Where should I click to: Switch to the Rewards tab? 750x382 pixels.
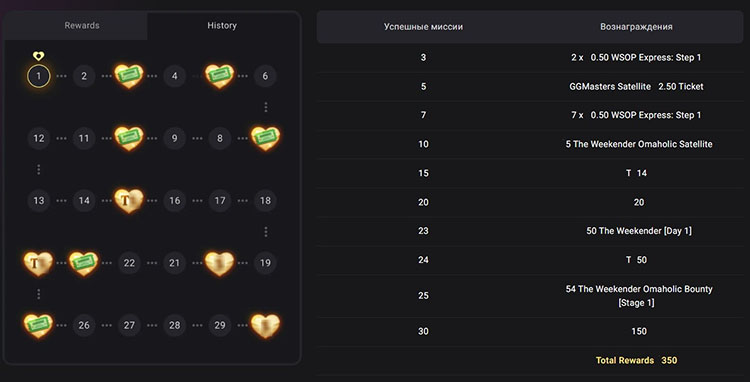point(82,25)
